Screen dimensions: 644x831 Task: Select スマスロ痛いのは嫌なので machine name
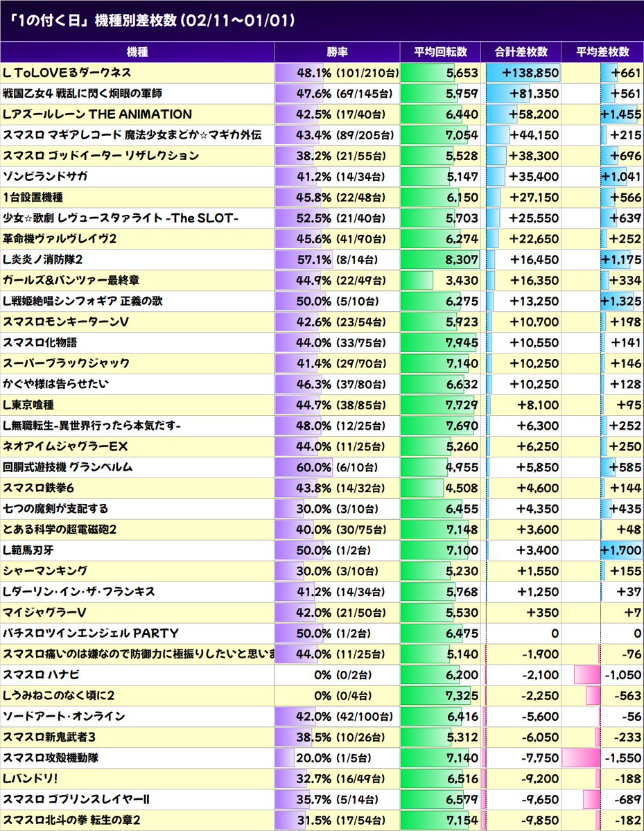coord(139,654)
